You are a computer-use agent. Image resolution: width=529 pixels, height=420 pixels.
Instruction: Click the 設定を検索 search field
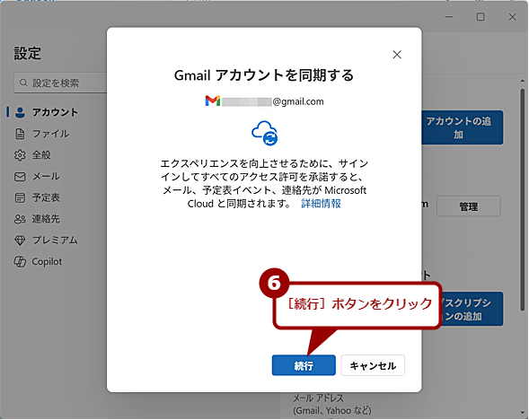pyautogui.click(x=60, y=83)
